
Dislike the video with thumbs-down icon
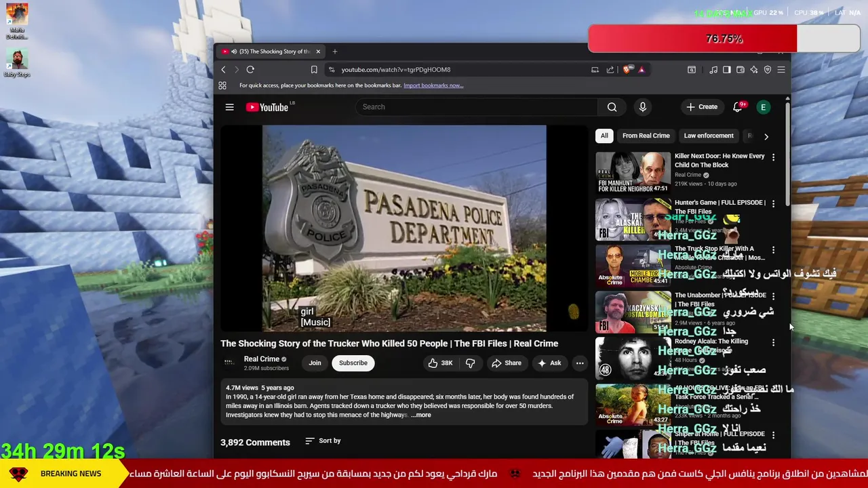click(x=471, y=363)
